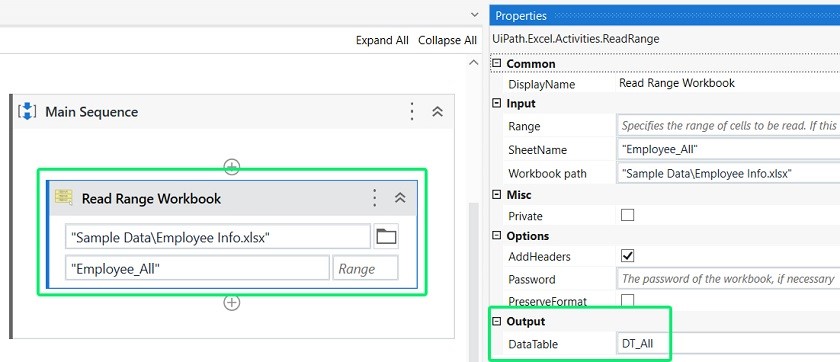
Task: Click the DataTable property label
Action: coord(533,344)
